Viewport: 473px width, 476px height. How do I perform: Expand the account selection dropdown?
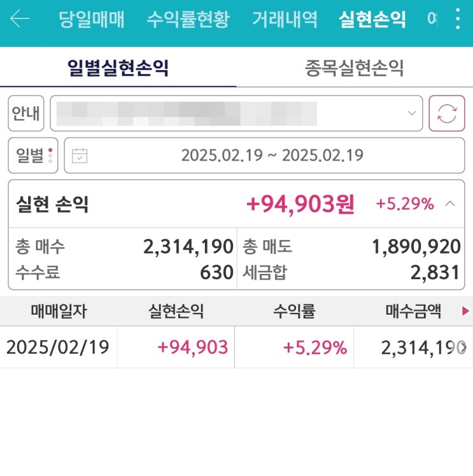point(411,113)
